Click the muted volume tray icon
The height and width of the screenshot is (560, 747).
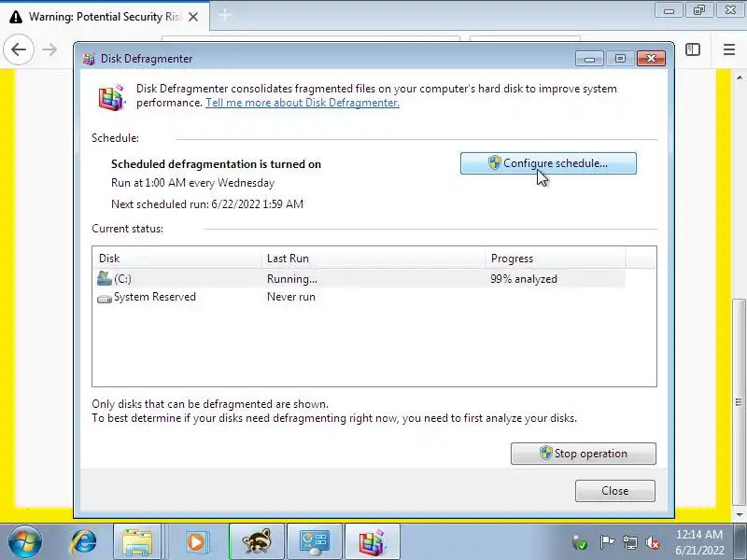(652, 542)
